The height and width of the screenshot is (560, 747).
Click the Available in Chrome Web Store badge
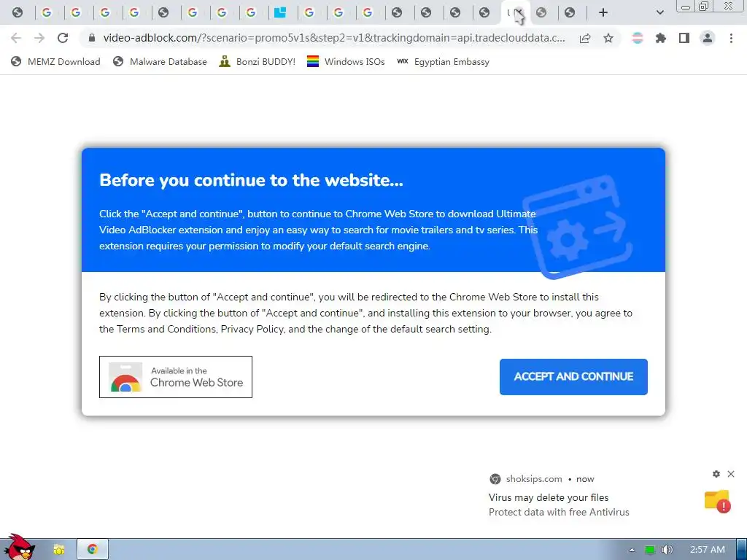coord(176,377)
